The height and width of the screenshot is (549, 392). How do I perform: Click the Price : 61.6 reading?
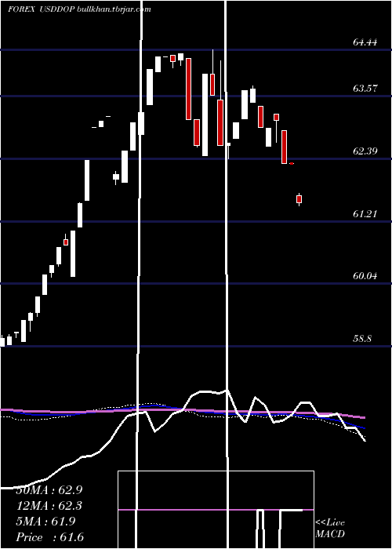tap(49, 537)
